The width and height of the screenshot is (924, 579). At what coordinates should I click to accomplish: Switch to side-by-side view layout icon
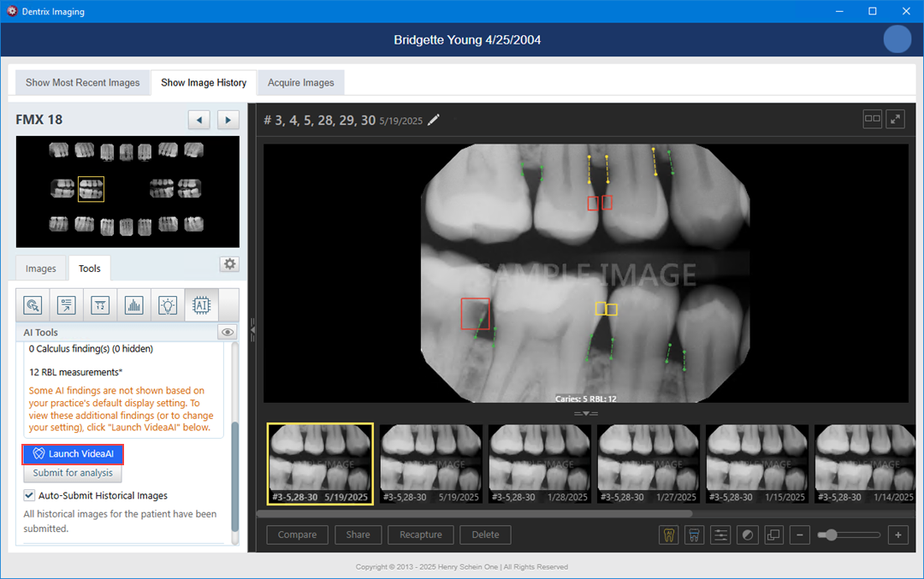(x=872, y=119)
